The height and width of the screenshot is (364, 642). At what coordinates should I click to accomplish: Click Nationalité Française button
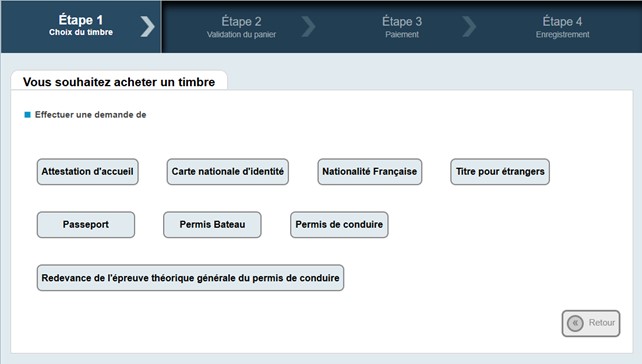pyautogui.click(x=370, y=172)
